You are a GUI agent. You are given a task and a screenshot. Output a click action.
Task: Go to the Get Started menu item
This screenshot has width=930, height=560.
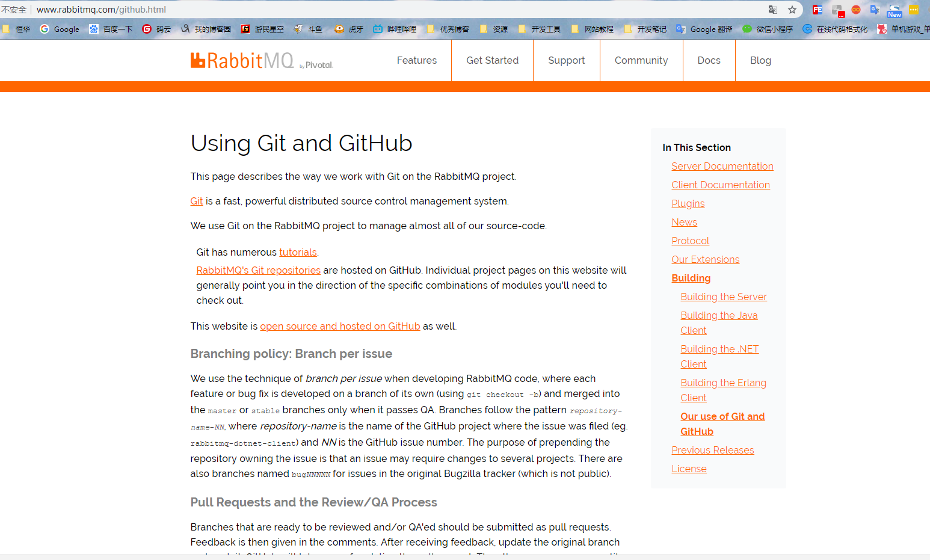[492, 60]
